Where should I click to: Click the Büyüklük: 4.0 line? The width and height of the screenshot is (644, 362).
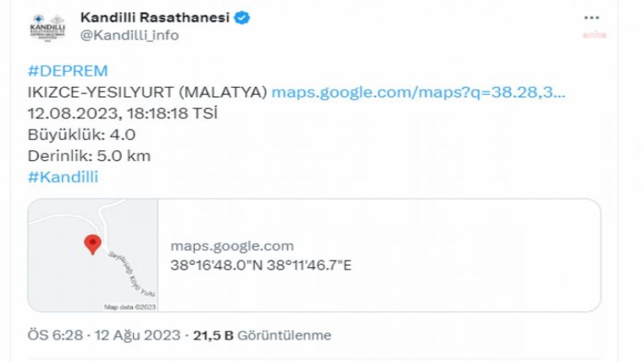pyautogui.click(x=82, y=135)
